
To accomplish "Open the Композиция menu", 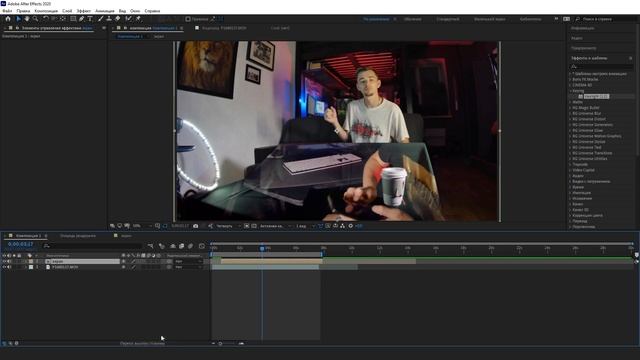I will pyautogui.click(x=46, y=11).
